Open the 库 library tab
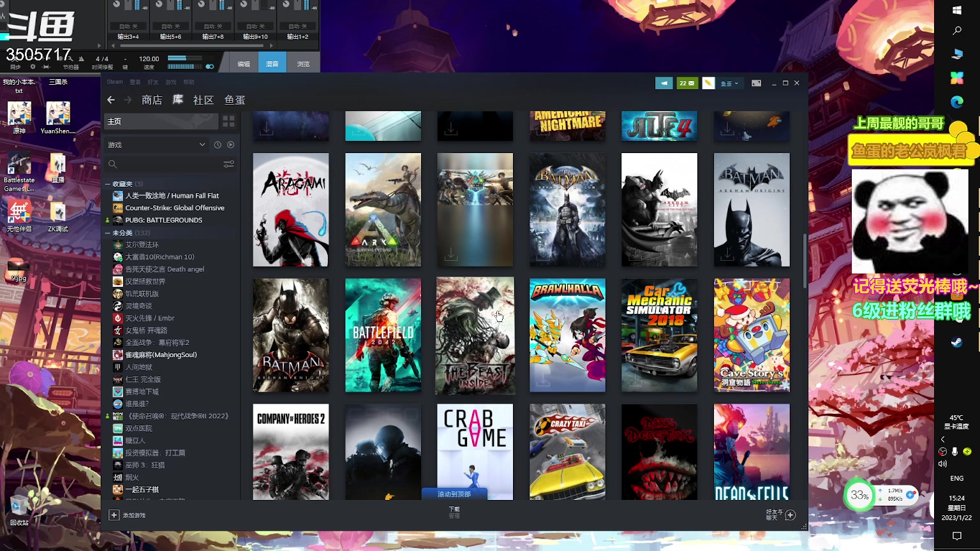 point(178,99)
